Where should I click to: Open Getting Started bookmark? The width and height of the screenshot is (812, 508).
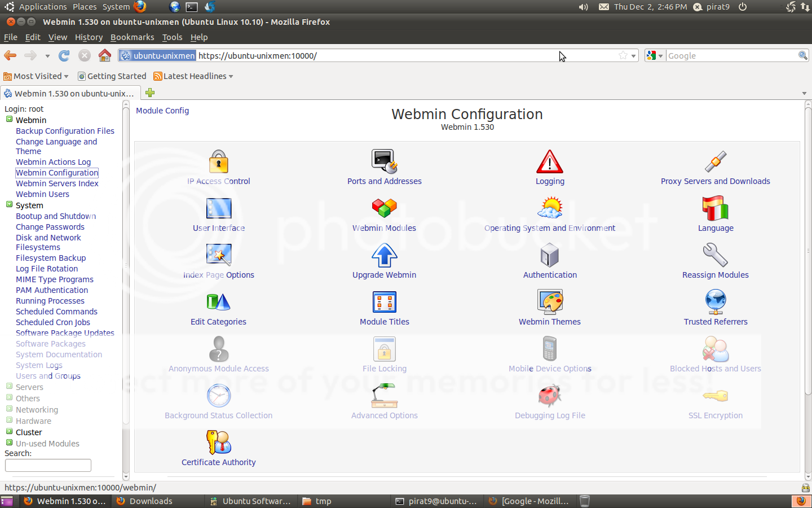click(112, 76)
